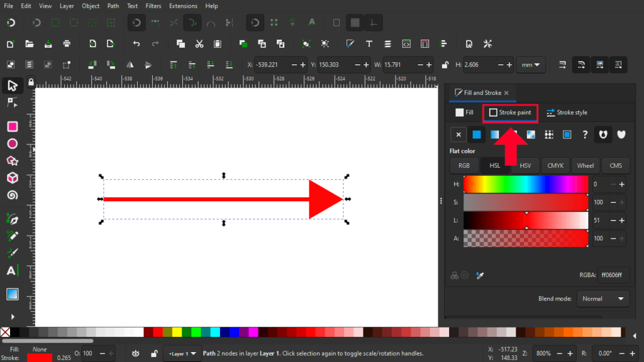Image resolution: width=644 pixels, height=362 pixels.
Task: Open the units mm dropdown
Action: [x=531, y=65]
